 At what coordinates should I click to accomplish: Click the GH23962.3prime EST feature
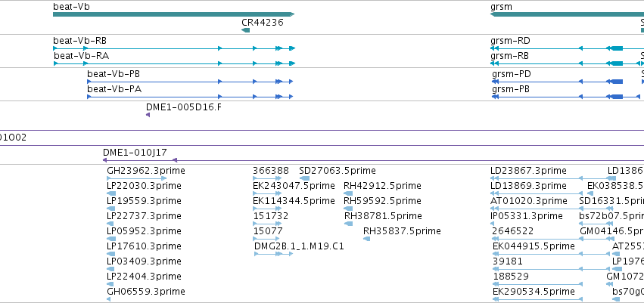pos(137,178)
